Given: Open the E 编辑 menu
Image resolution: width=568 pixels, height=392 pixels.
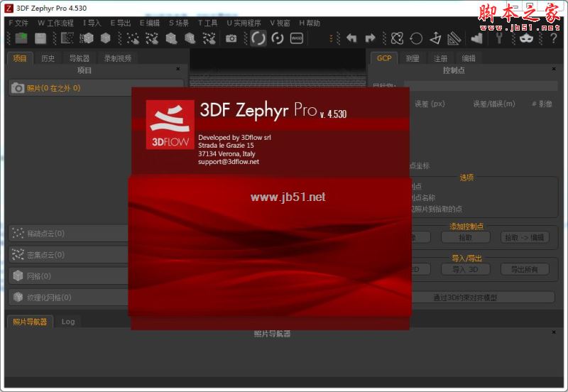Looking at the screenshot, I should click(150, 23).
